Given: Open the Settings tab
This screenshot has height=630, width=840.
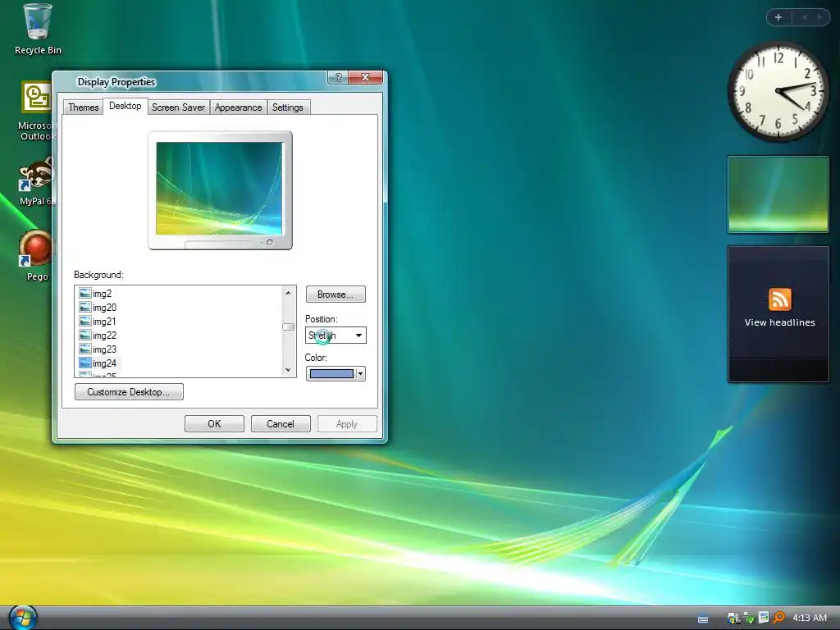Looking at the screenshot, I should tap(288, 107).
